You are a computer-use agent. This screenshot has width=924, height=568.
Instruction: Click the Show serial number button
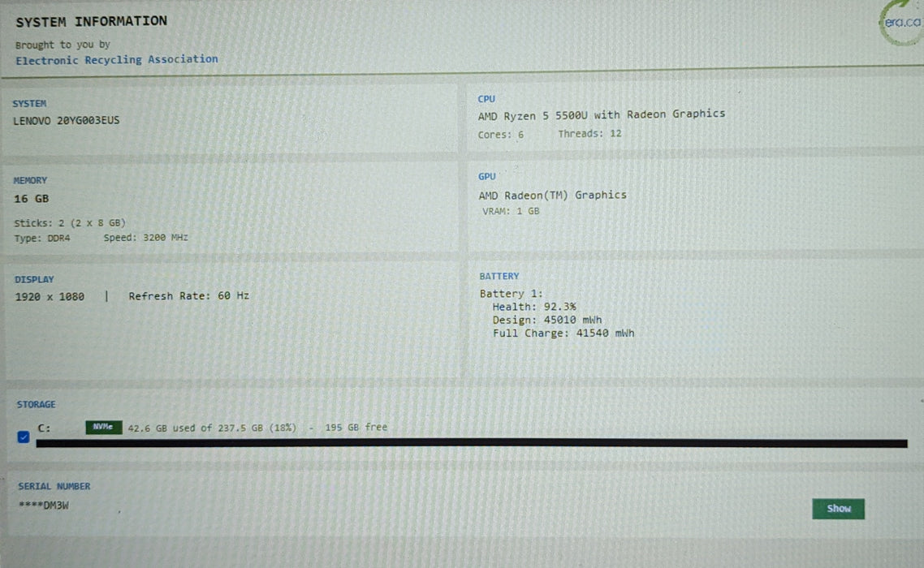coord(838,509)
